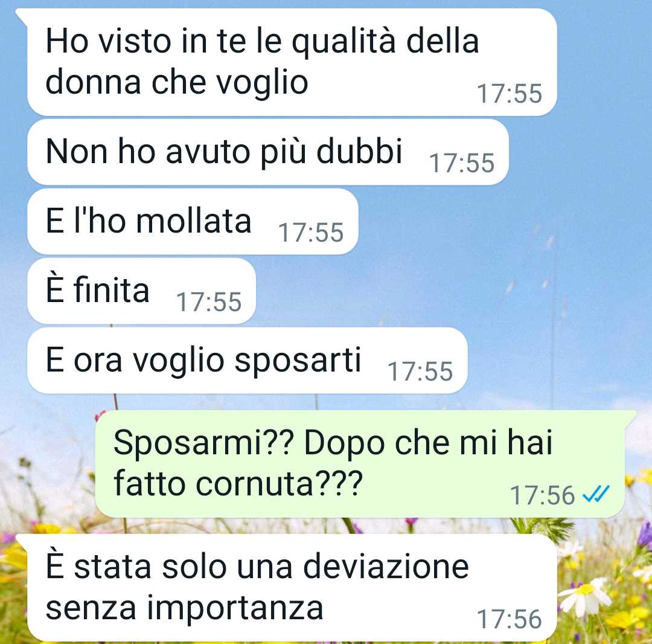The height and width of the screenshot is (644, 652).
Task: Tap the words "senza importanza" in last message
Action: 184,608
